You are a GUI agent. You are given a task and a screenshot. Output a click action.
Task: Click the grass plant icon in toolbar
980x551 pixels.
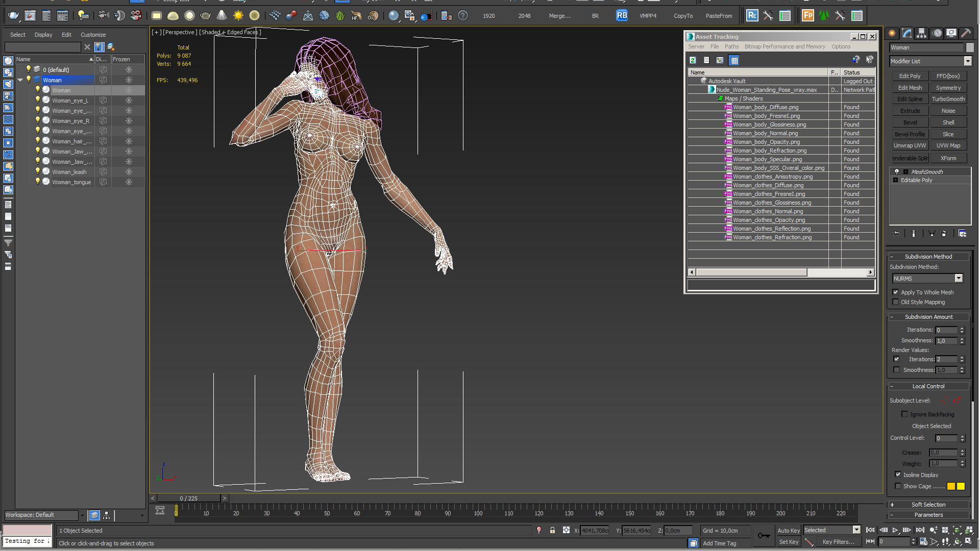pyautogui.click(x=340, y=16)
